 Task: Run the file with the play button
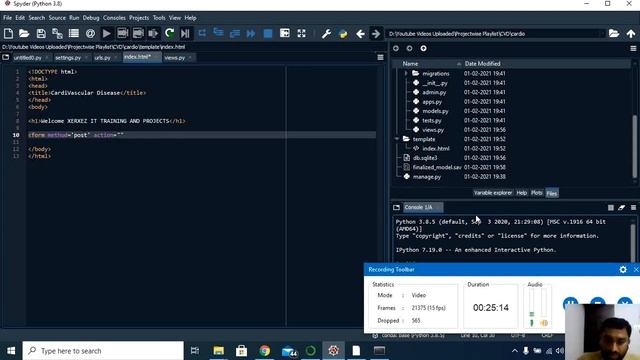point(107,33)
